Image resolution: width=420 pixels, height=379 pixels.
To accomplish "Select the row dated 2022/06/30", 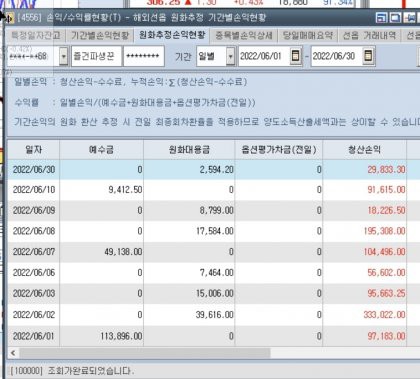I will pos(213,170).
